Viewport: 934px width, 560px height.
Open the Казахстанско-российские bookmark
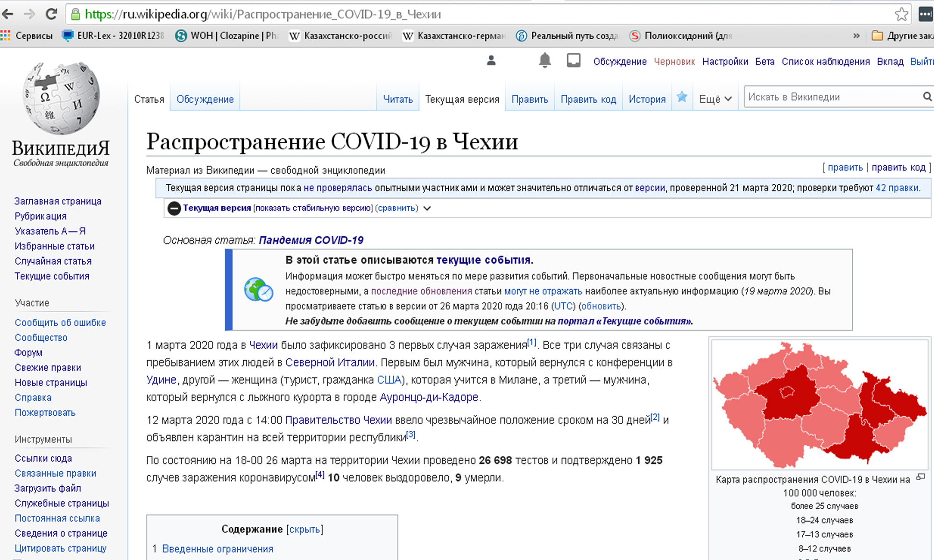point(340,35)
